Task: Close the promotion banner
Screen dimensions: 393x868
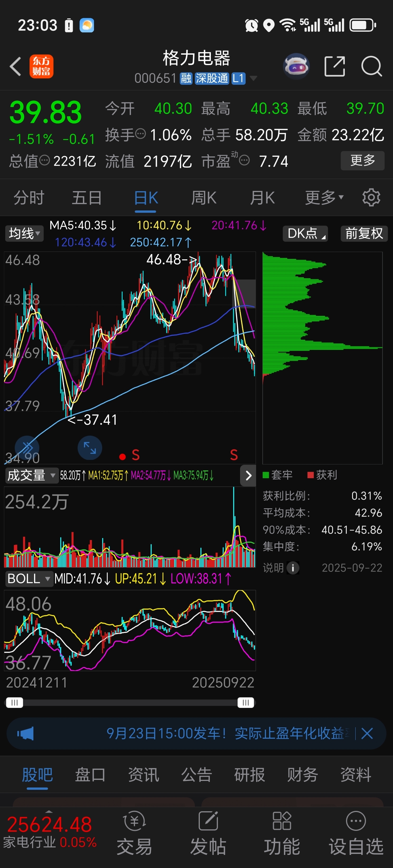Action: [x=367, y=733]
